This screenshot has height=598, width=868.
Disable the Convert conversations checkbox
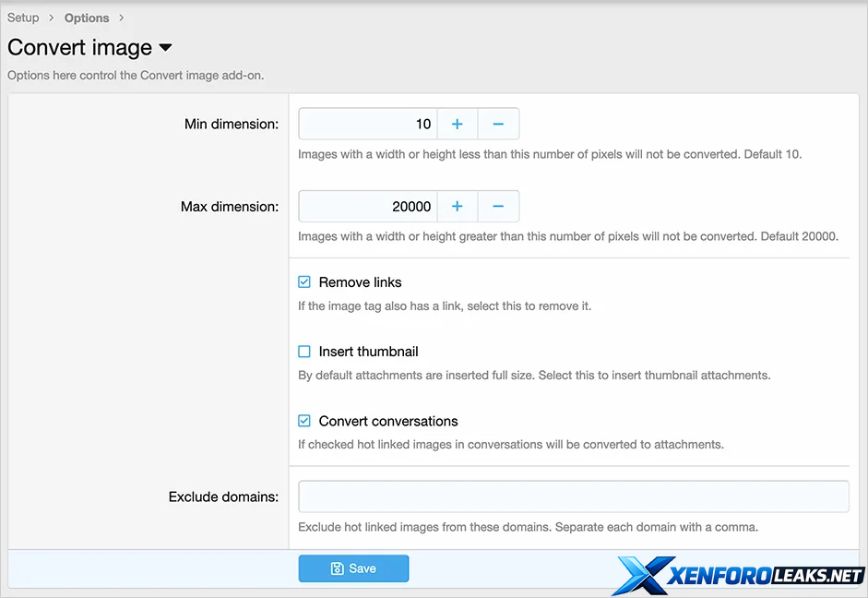(x=304, y=421)
